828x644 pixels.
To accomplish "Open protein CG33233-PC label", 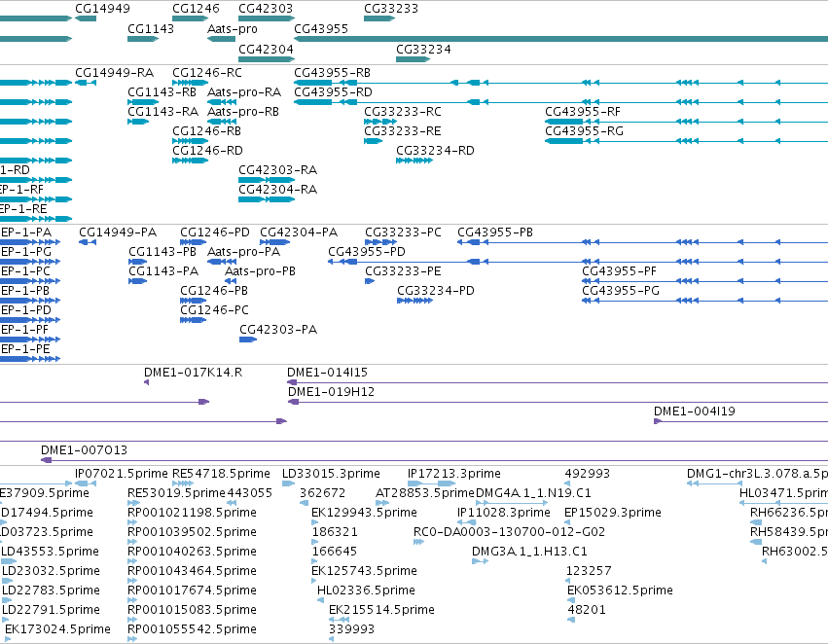I will [x=404, y=233].
